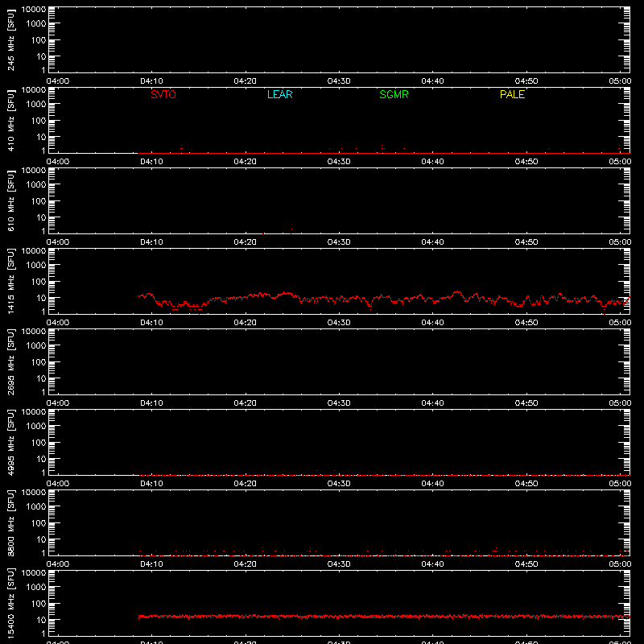Select the 15400 MHz [SFU] axis title

coord(10,603)
